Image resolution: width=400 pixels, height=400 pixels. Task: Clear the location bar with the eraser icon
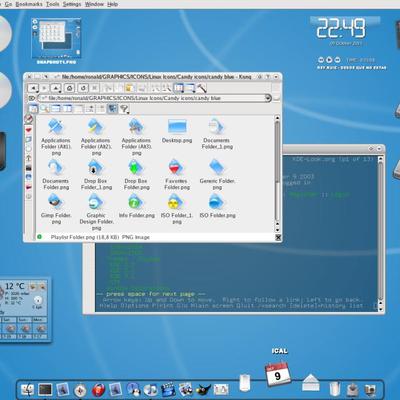[32, 98]
